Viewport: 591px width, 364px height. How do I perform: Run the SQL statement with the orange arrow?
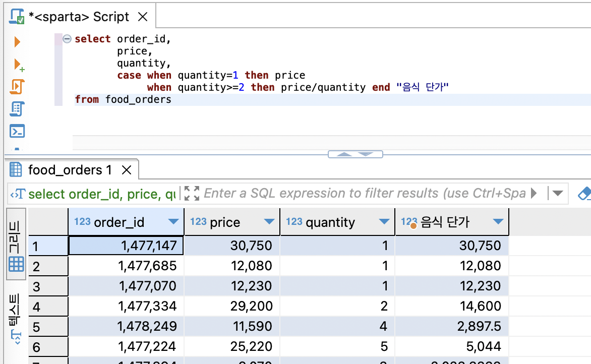pos(17,41)
